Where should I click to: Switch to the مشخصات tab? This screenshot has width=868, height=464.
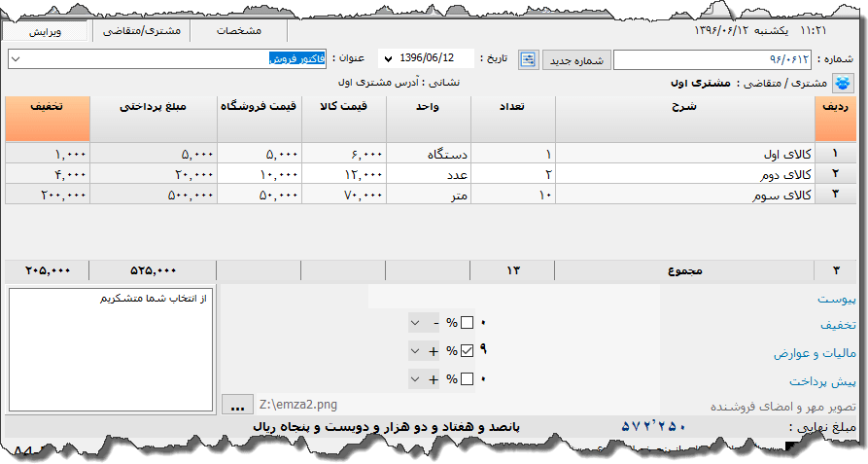[x=238, y=31]
